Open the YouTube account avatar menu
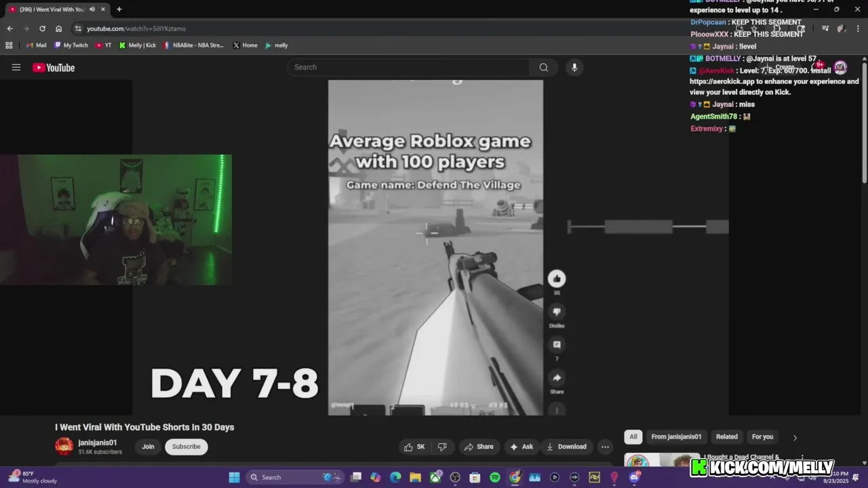 [840, 67]
